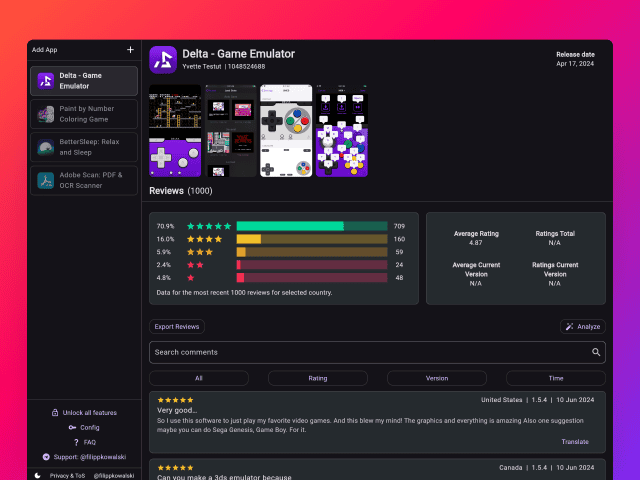Expand the Time filter dropdown

pyautogui.click(x=555, y=378)
